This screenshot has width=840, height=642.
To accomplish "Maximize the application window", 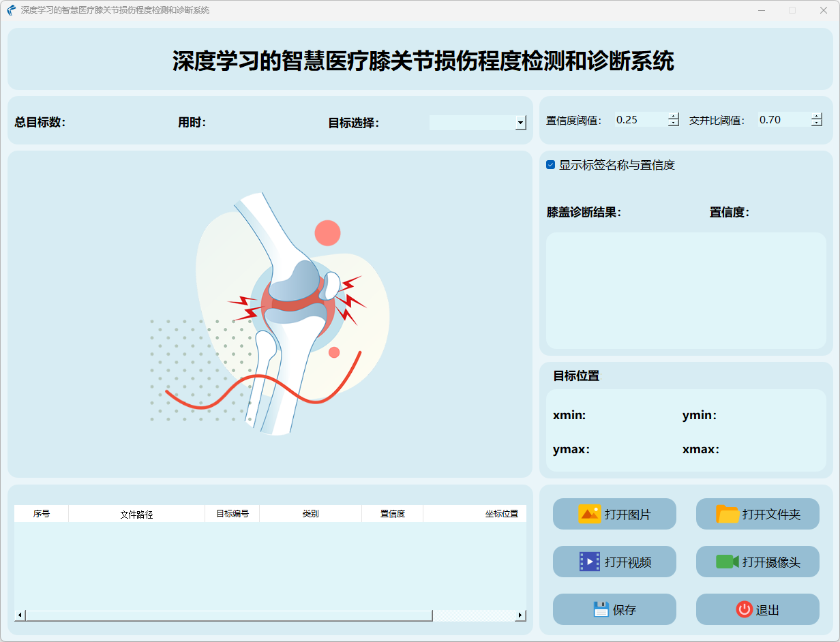I will 792,10.
